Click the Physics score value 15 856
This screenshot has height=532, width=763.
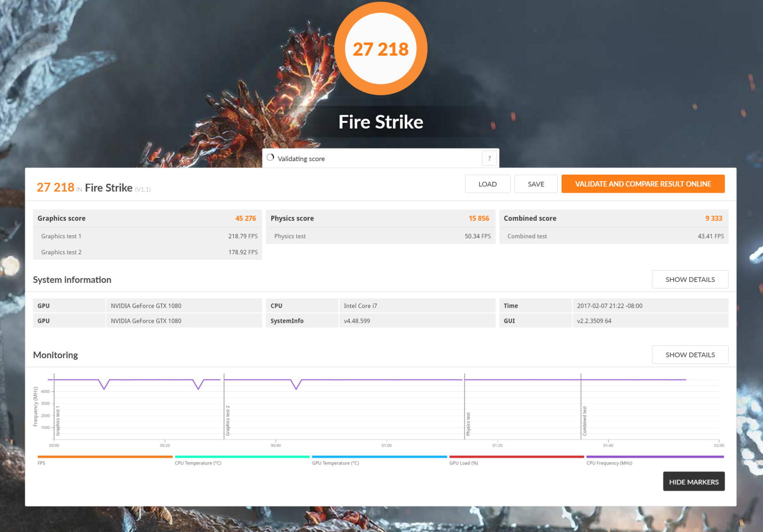478,218
